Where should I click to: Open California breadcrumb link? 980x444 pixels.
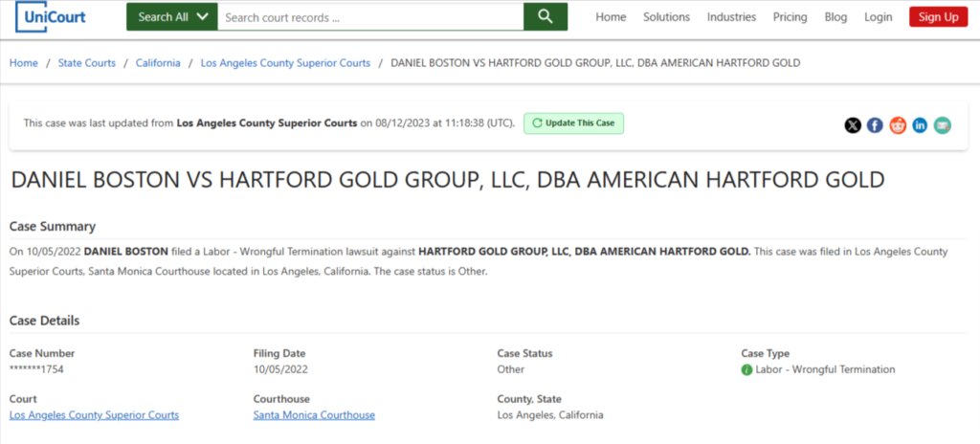158,62
